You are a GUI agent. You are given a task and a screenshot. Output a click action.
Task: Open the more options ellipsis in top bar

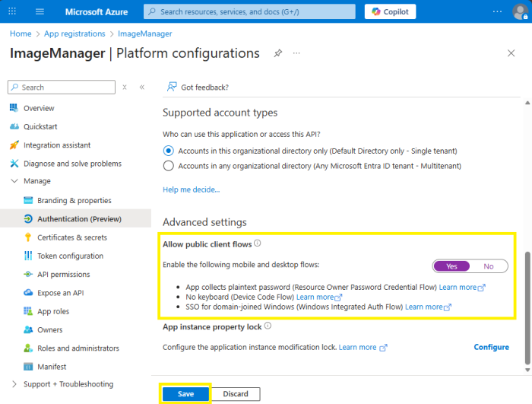[x=498, y=11]
